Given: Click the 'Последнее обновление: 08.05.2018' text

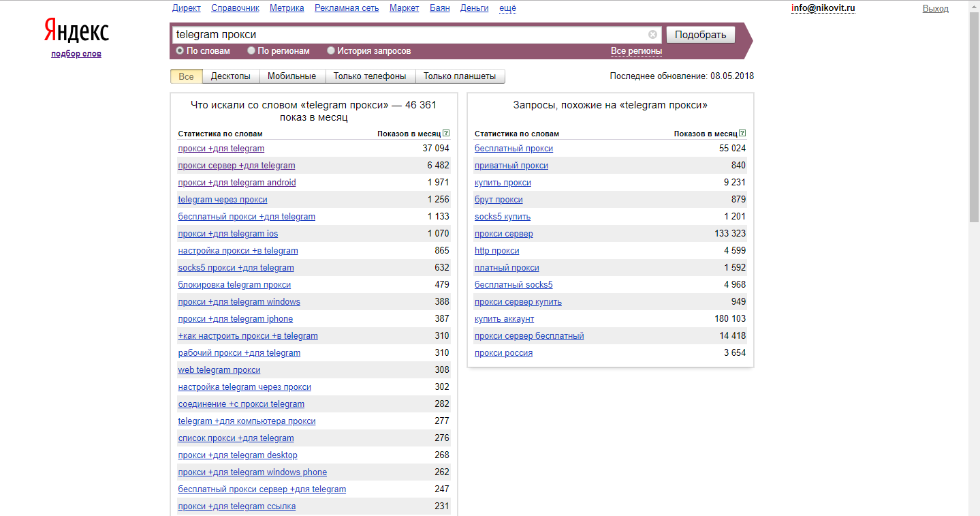Looking at the screenshot, I should coord(682,76).
